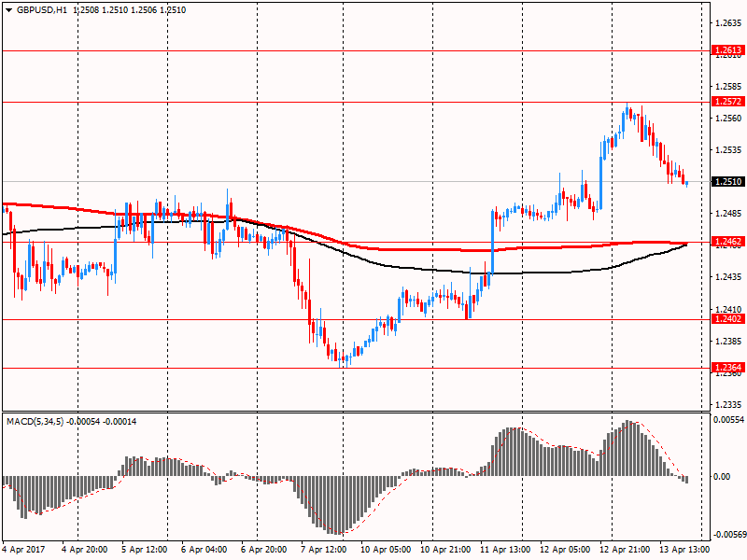Click the 1.2410 price scale value
The height and width of the screenshot is (560, 747).
(729, 310)
